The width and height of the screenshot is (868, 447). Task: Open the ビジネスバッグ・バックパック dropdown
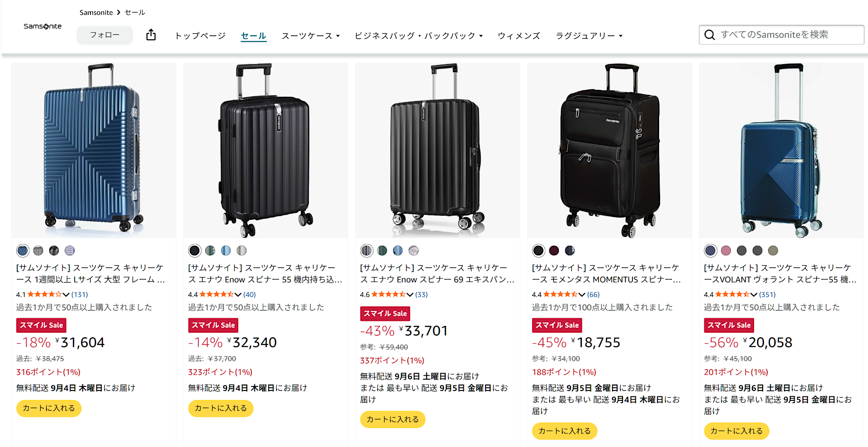418,36
